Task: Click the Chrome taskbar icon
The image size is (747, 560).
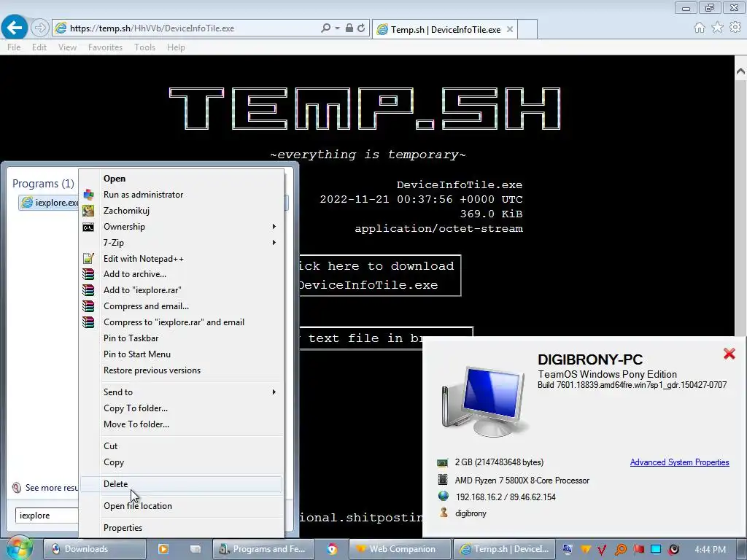Action: (332, 549)
